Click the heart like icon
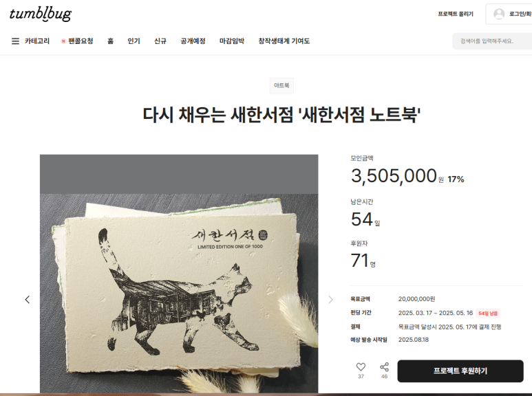Viewport: 532px width, 396px height. [361, 367]
